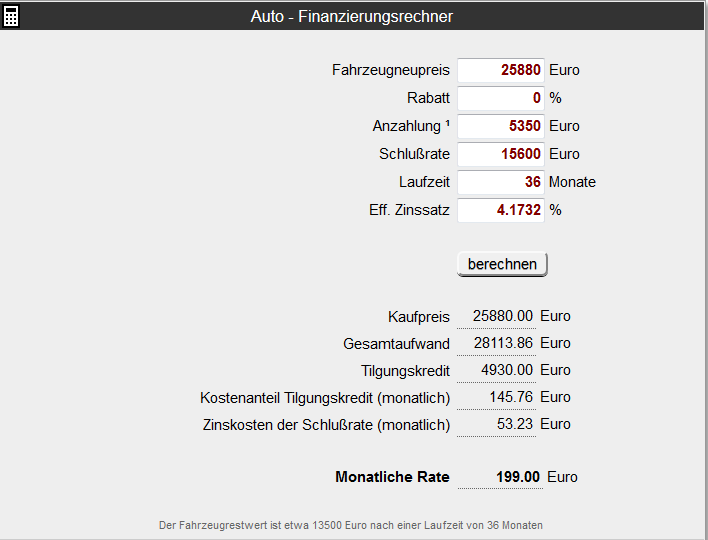708x540 pixels.
Task: Select the Laufzeit months field
Action: [x=501, y=182]
